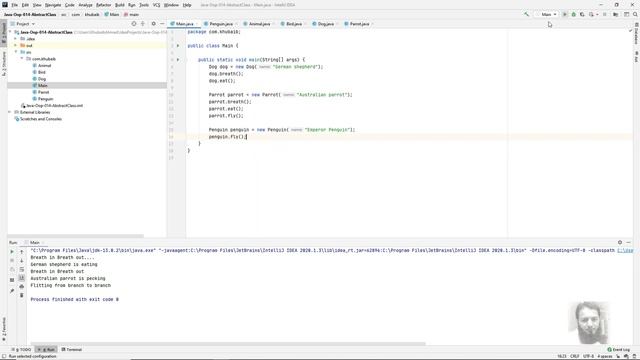Image resolution: width=640 pixels, height=360 pixels.
Task: Toggle Scroll to End in Run console
Action: [22, 278]
